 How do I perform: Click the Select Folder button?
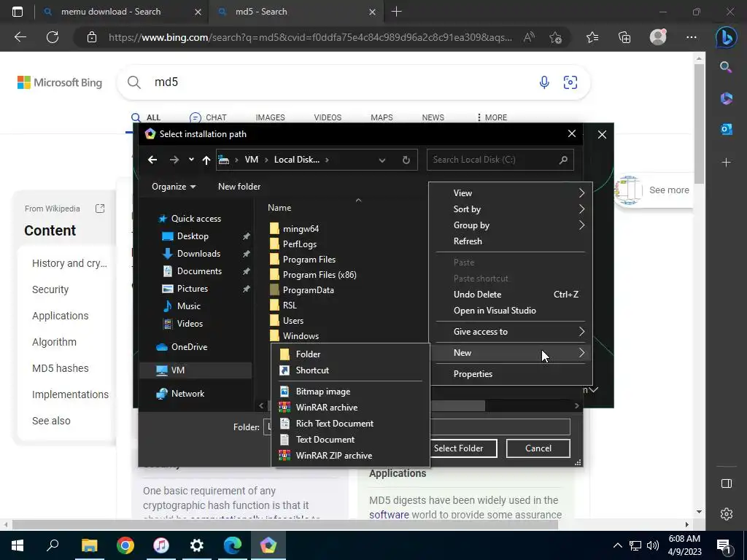pos(458,448)
